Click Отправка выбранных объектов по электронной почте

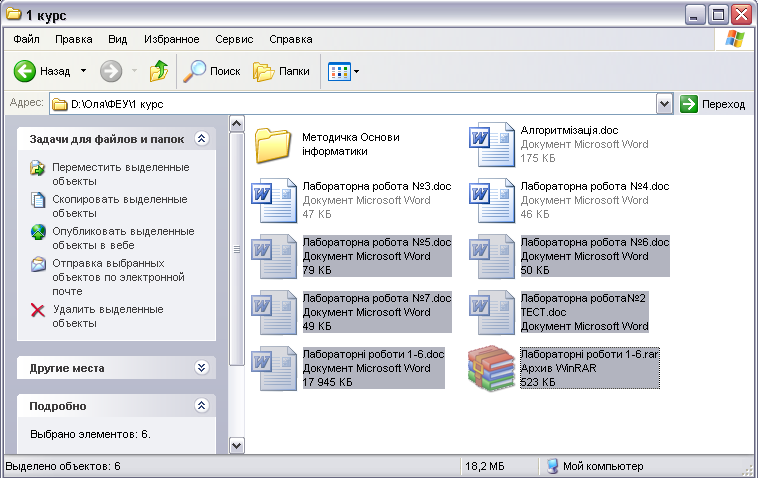(x=118, y=277)
